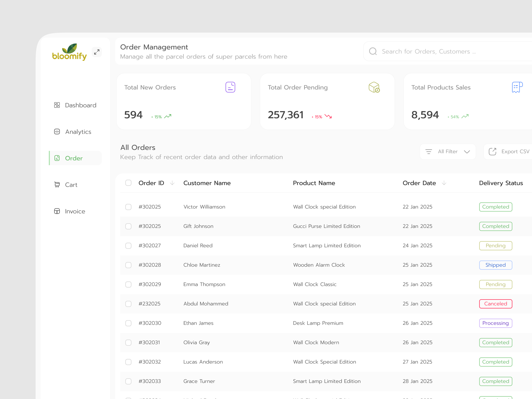Screen dimensions: 532x399
Task: Click the export share icon beside Export CSV
Action: 492,152
